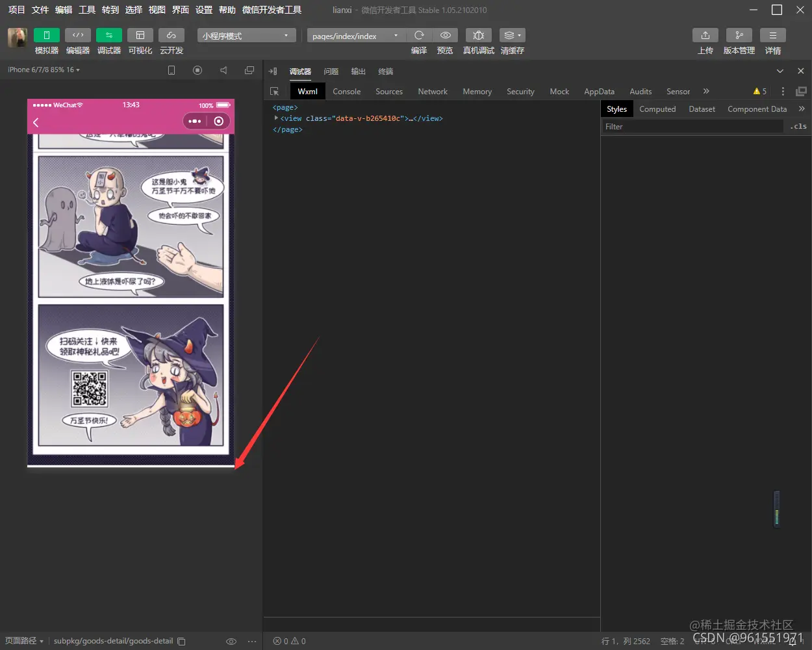Select the Audits devtools tab

(x=641, y=92)
